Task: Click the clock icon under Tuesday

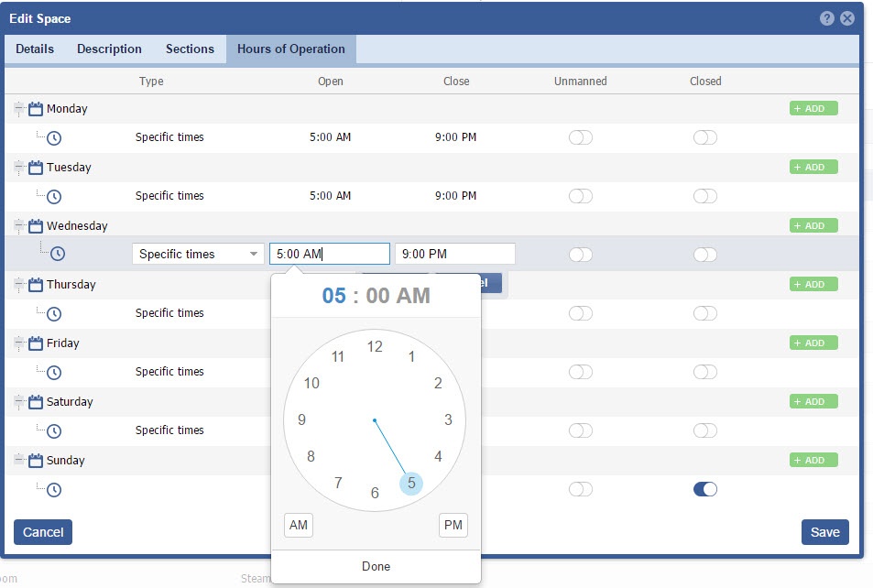Action: (x=54, y=196)
